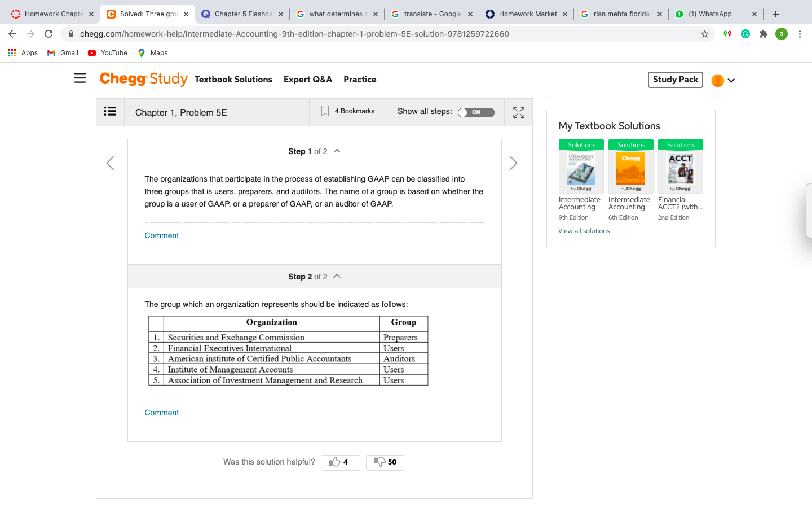Close the Solved: Three groups tab
Screen dimensions: 812x508
pyautogui.click(x=186, y=14)
